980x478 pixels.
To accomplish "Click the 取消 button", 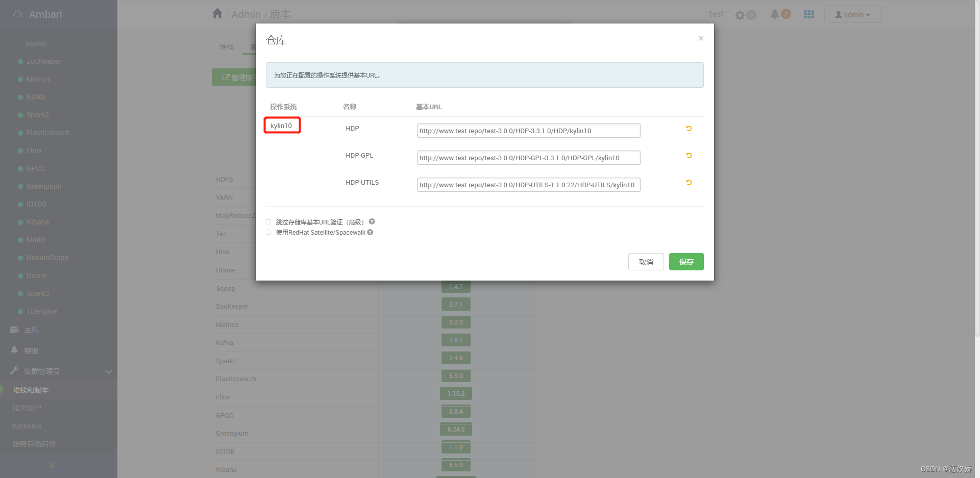I will click(646, 262).
